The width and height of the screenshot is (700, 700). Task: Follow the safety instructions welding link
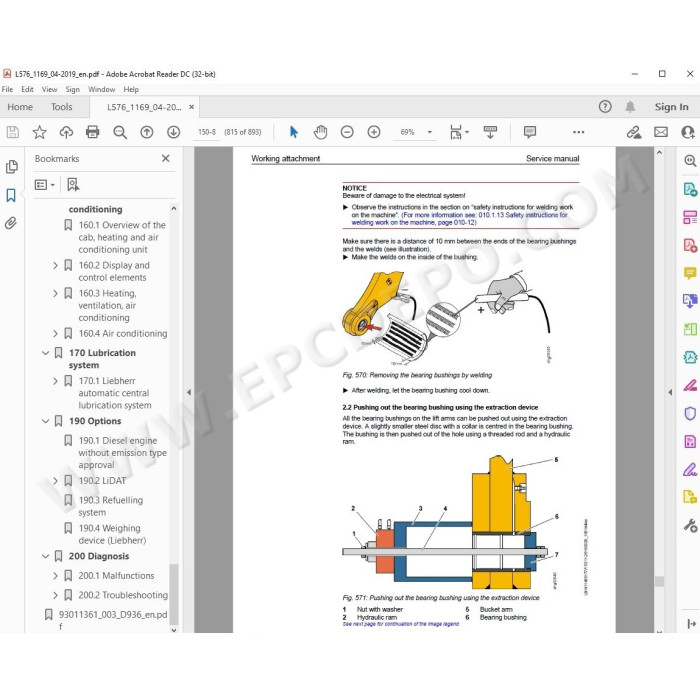(459, 219)
